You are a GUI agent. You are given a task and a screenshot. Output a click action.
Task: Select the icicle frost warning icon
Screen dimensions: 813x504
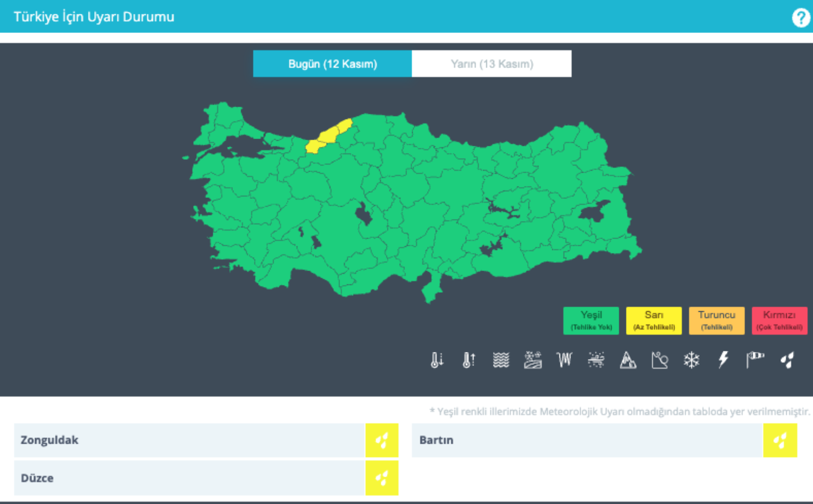point(564,360)
